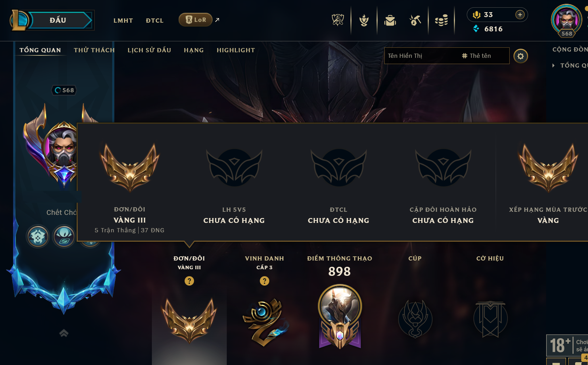
Task: Click the question mark under ĐƠN/ĐÔI rank
Action: [x=189, y=281]
